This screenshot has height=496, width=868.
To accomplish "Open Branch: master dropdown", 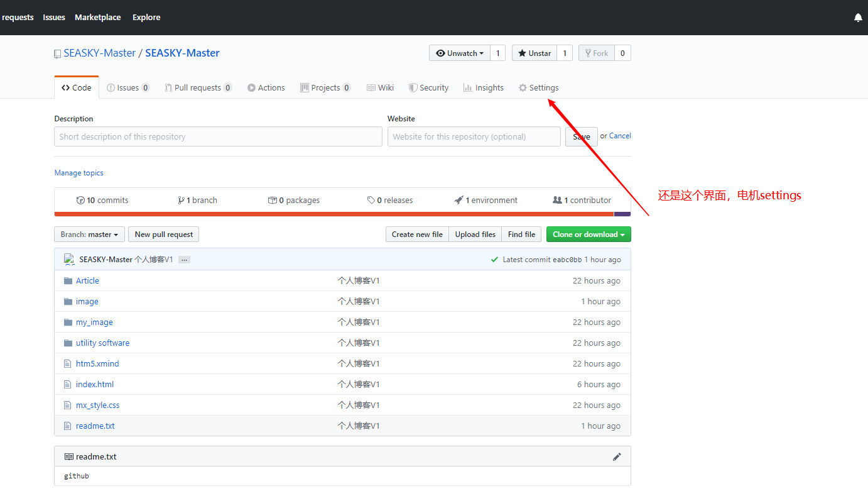I will [x=89, y=234].
